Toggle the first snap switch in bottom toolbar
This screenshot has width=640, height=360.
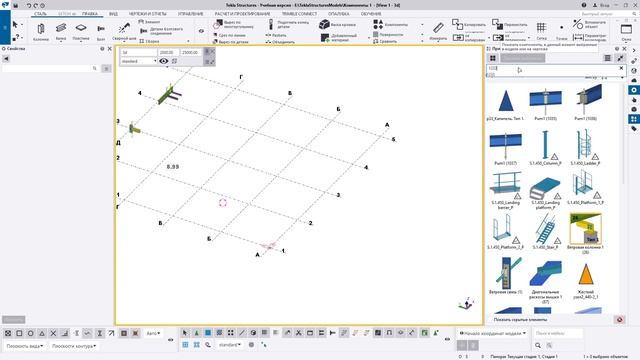[8, 333]
